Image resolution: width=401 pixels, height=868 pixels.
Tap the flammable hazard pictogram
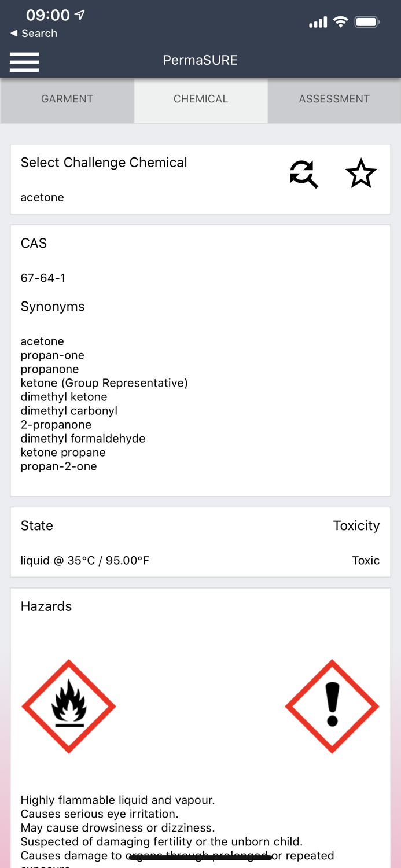(x=69, y=707)
